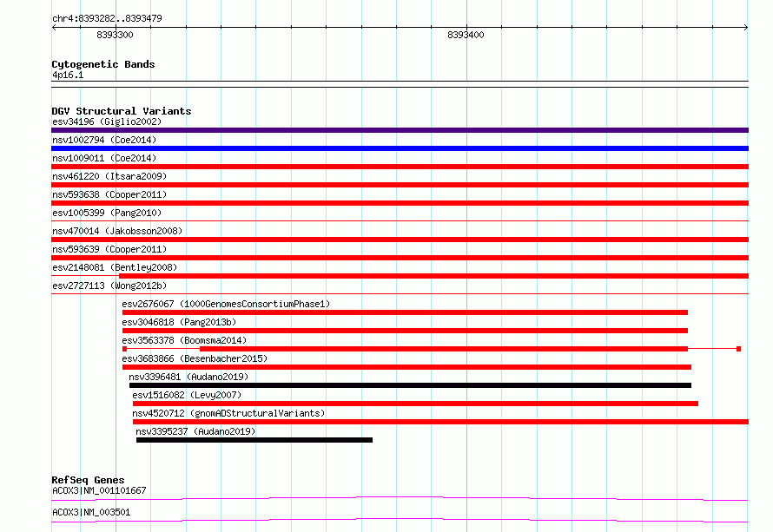This screenshot has width=773, height=532.
Task: Click the Cytogenetic Bands track title
Action: coord(103,64)
